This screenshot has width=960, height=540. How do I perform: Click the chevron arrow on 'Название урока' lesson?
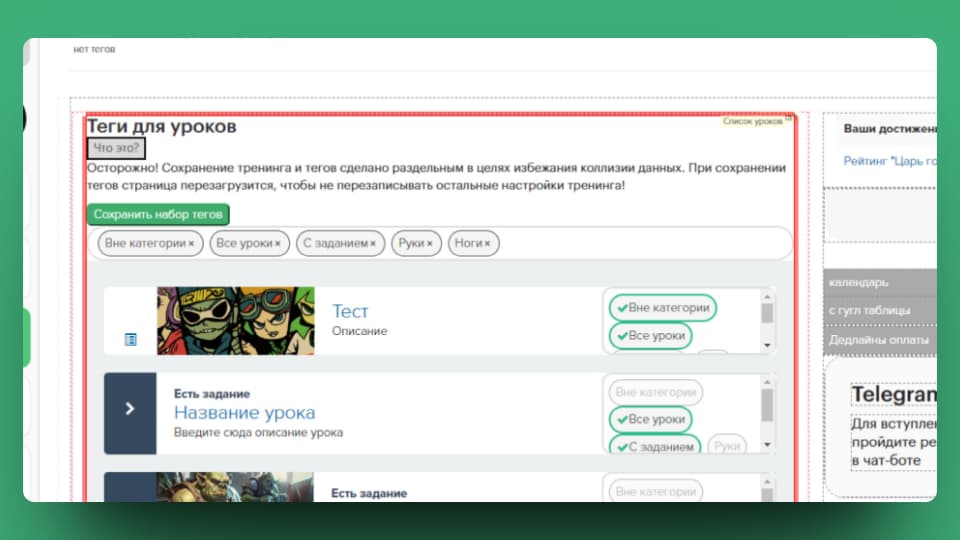pyautogui.click(x=130, y=408)
